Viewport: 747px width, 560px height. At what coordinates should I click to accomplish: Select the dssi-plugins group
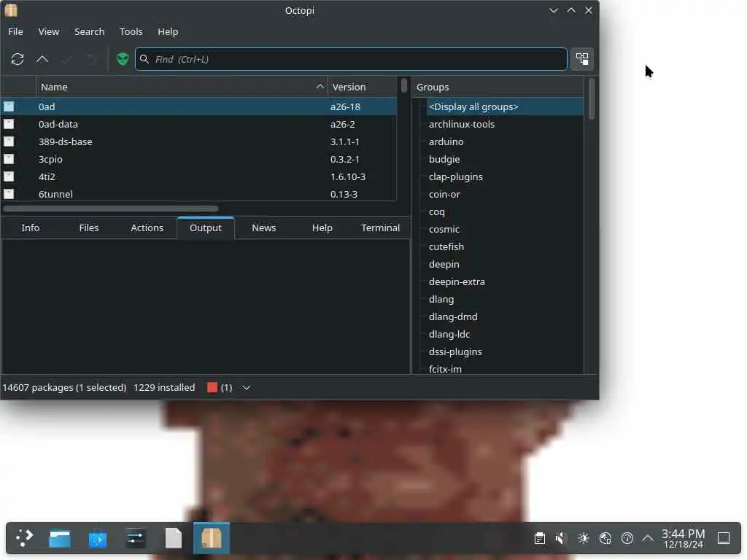pos(455,351)
